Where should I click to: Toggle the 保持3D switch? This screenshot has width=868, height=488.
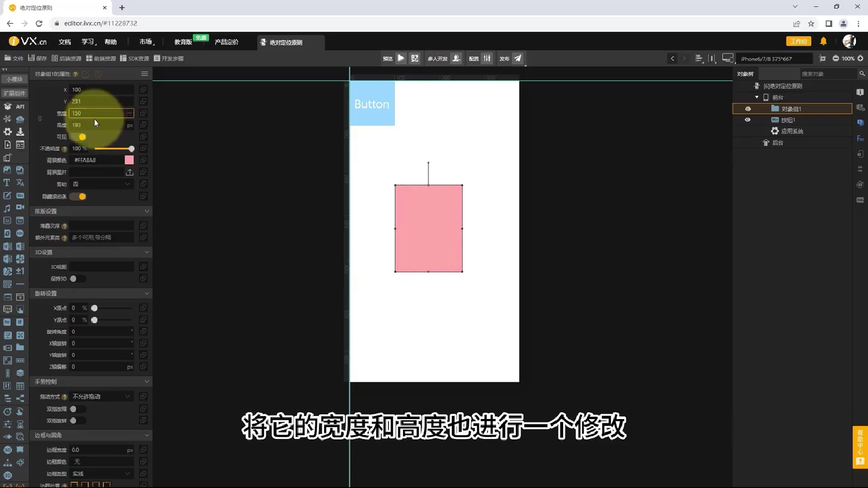77,279
